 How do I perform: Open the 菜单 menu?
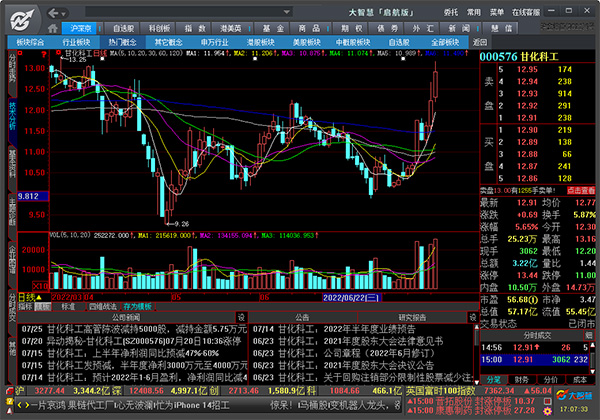pyautogui.click(x=497, y=13)
